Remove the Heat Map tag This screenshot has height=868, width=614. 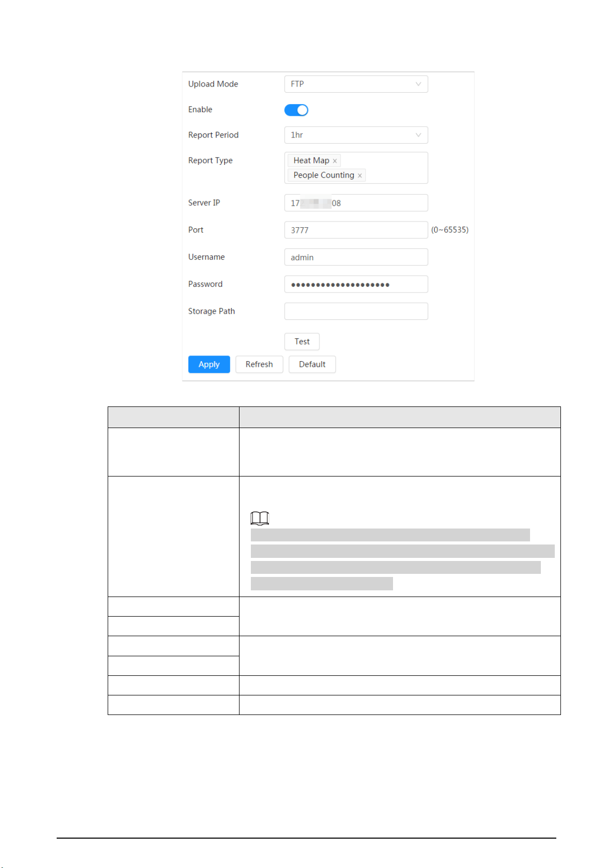(x=335, y=161)
